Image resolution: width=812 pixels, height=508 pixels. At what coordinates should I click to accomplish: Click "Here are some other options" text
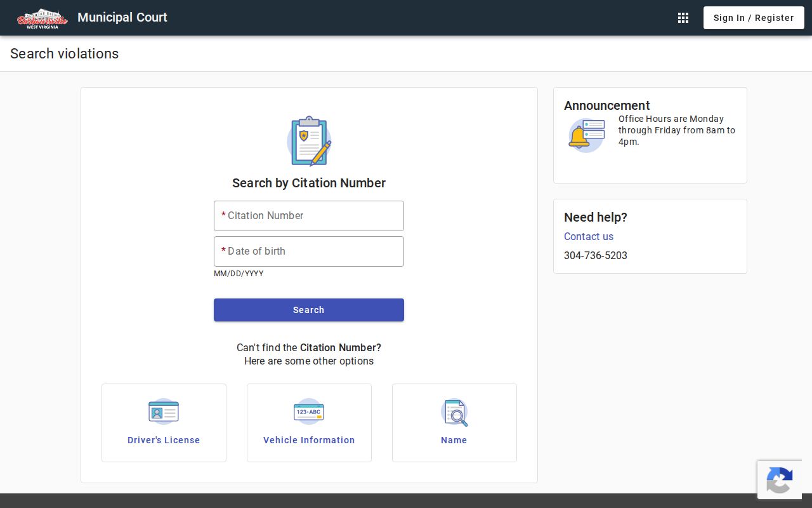309,361
